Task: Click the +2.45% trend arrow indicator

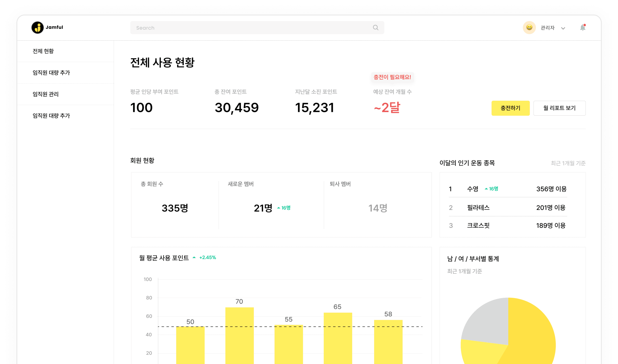Action: click(194, 257)
